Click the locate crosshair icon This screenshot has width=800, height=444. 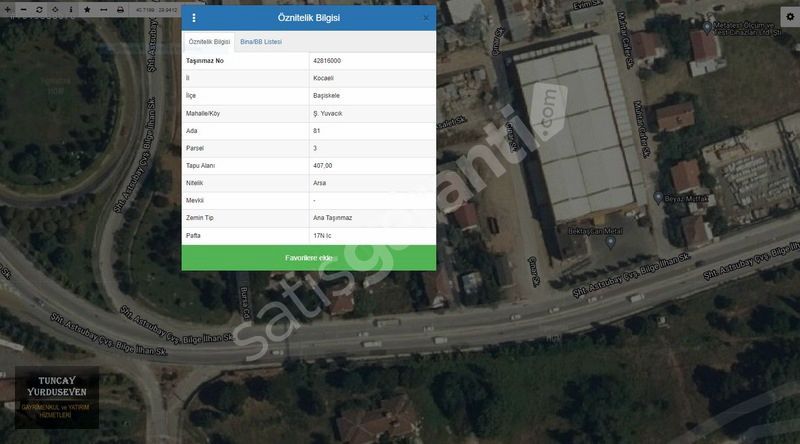[x=54, y=9]
